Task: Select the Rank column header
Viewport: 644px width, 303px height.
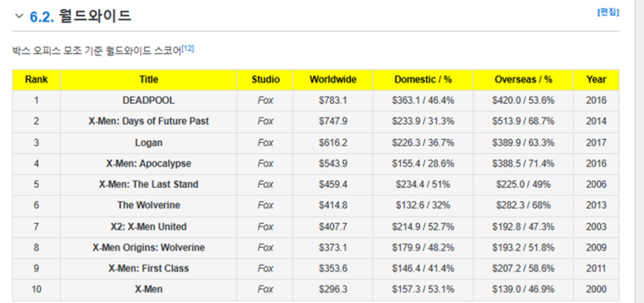Action: pos(36,80)
